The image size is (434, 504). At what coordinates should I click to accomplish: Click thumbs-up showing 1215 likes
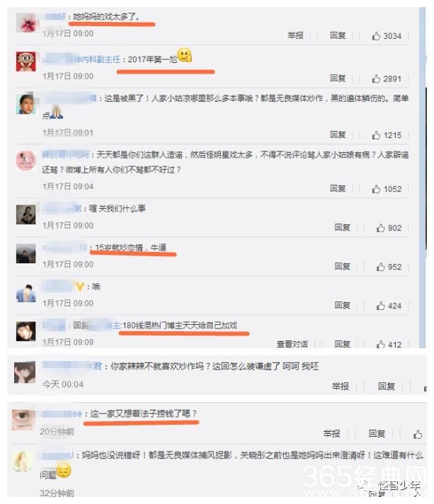(376, 135)
